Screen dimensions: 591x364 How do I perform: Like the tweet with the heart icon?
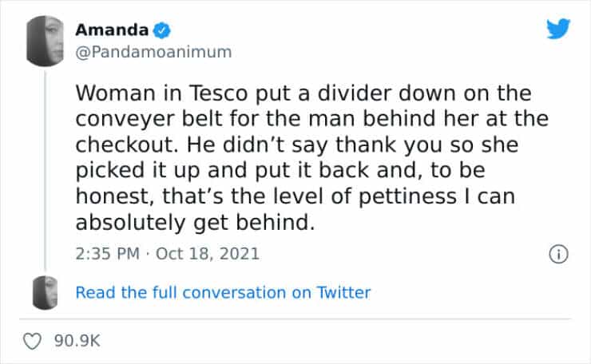[34, 341]
